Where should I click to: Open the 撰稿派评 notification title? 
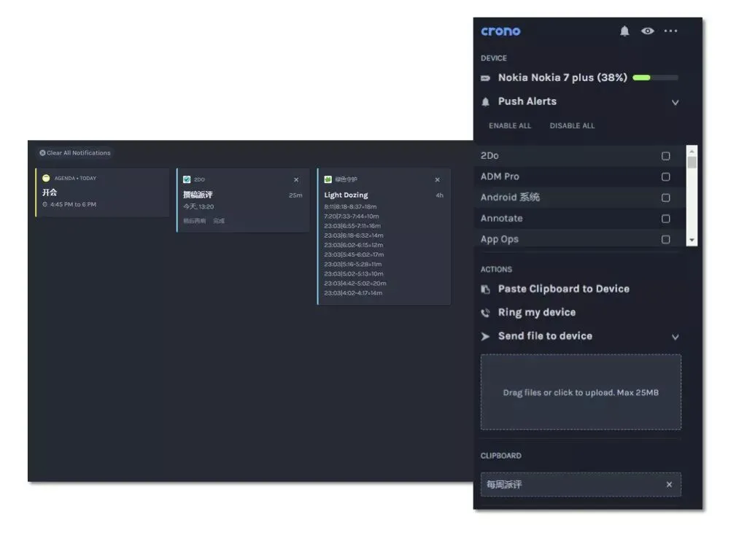pos(198,195)
